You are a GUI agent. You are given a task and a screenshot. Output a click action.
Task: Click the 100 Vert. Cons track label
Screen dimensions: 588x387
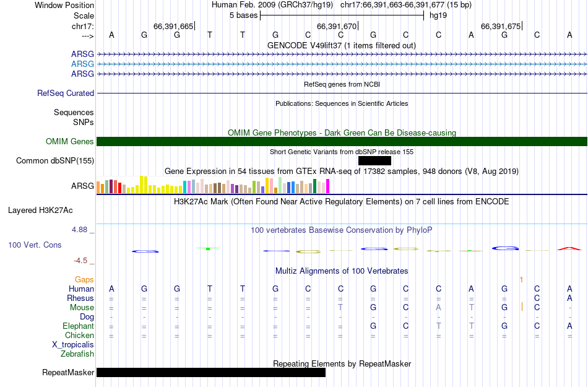35,245
